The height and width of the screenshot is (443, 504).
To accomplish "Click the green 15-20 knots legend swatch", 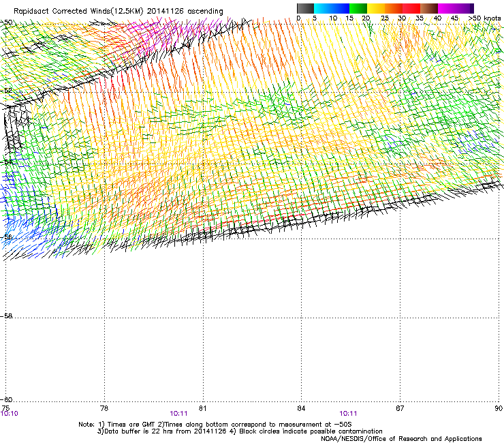I will 358,8.
